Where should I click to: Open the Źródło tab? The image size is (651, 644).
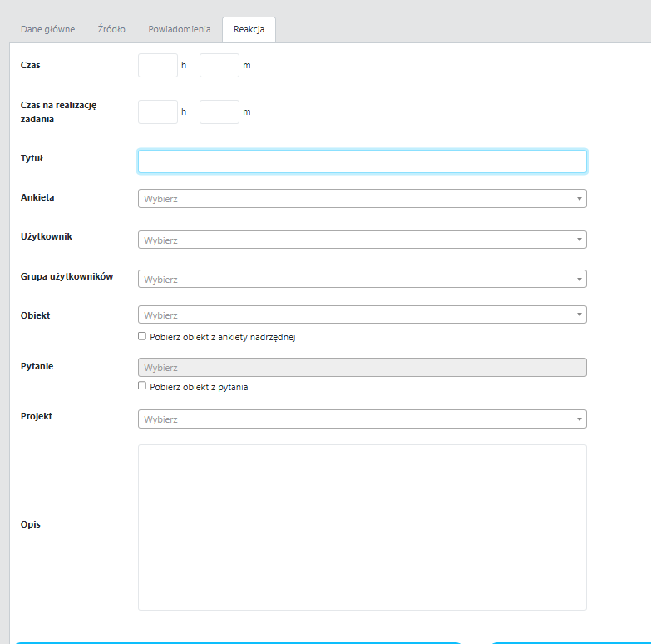[x=111, y=29]
